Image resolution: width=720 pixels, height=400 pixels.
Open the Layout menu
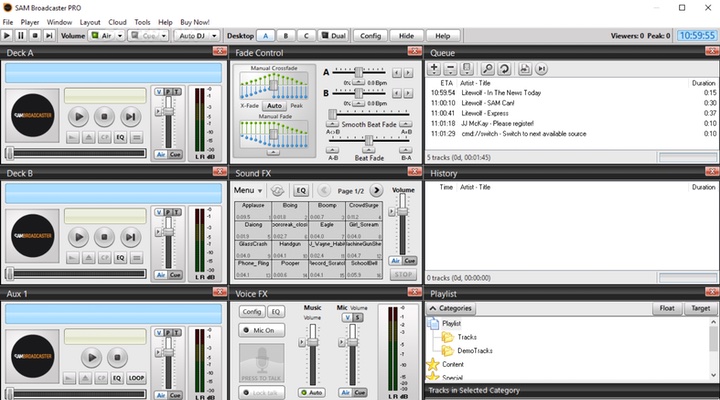[90, 22]
